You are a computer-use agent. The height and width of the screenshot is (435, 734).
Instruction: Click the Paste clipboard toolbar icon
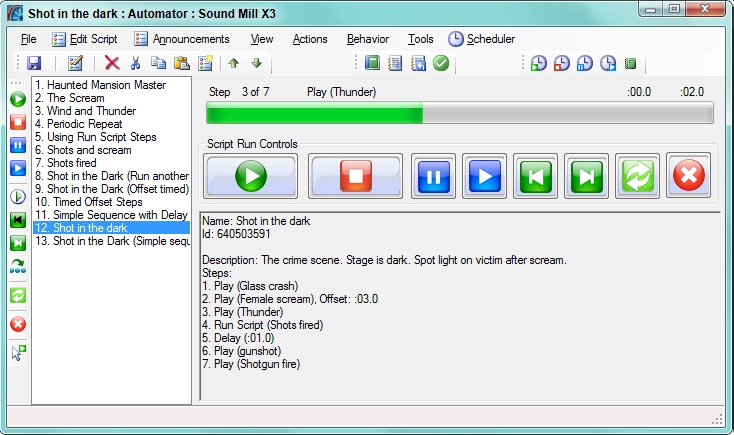click(182, 63)
